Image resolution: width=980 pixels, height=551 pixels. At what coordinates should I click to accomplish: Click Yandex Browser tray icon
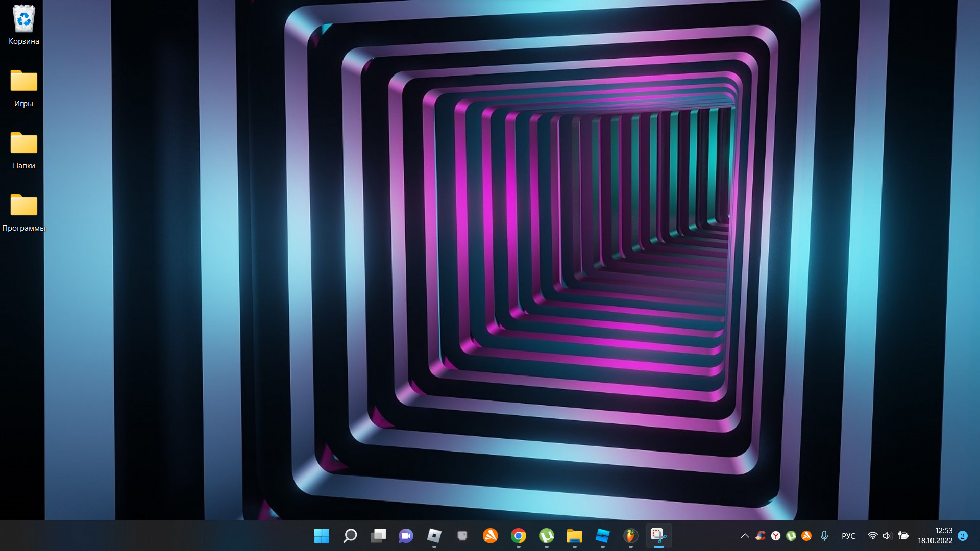[776, 536]
